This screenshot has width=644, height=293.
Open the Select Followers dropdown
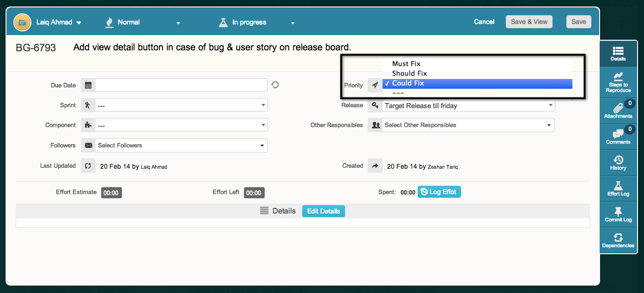181,146
